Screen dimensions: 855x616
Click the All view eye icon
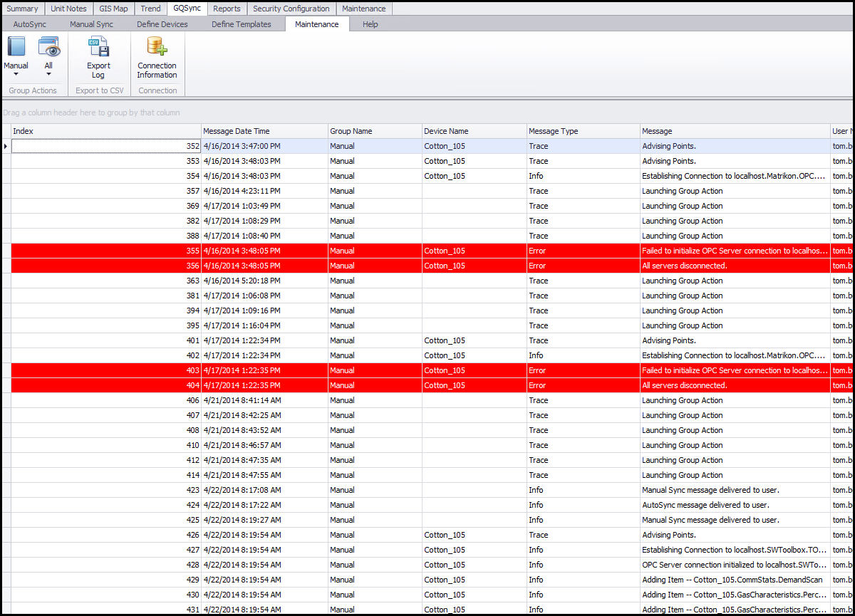pos(48,47)
